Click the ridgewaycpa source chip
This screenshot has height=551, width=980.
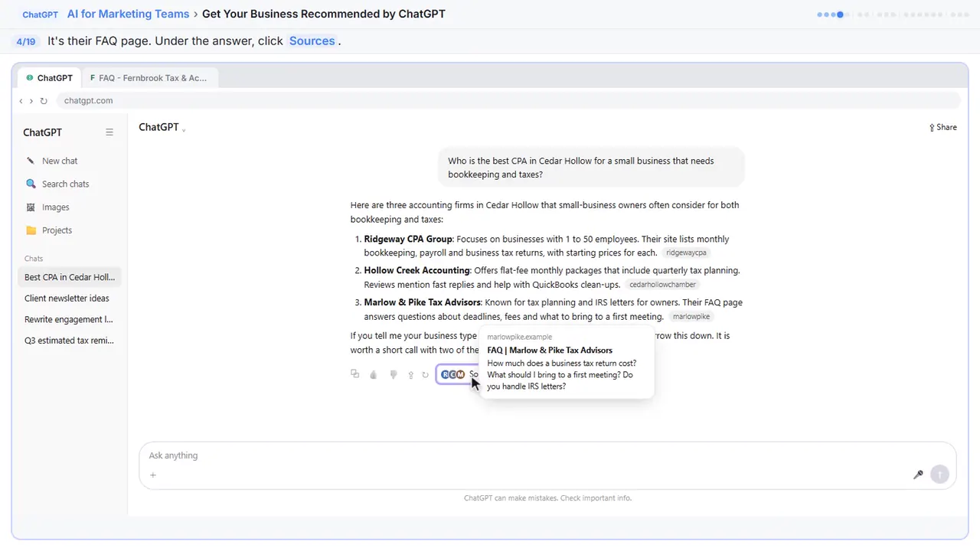(x=686, y=253)
